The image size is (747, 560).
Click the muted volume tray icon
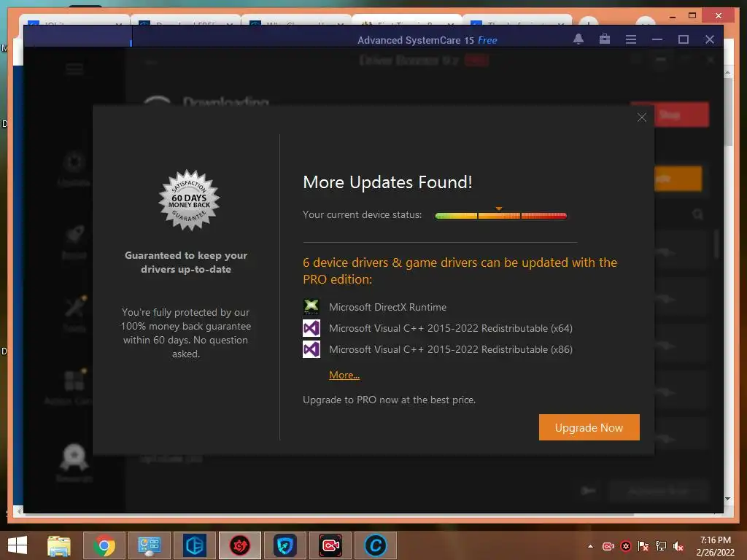point(678,546)
